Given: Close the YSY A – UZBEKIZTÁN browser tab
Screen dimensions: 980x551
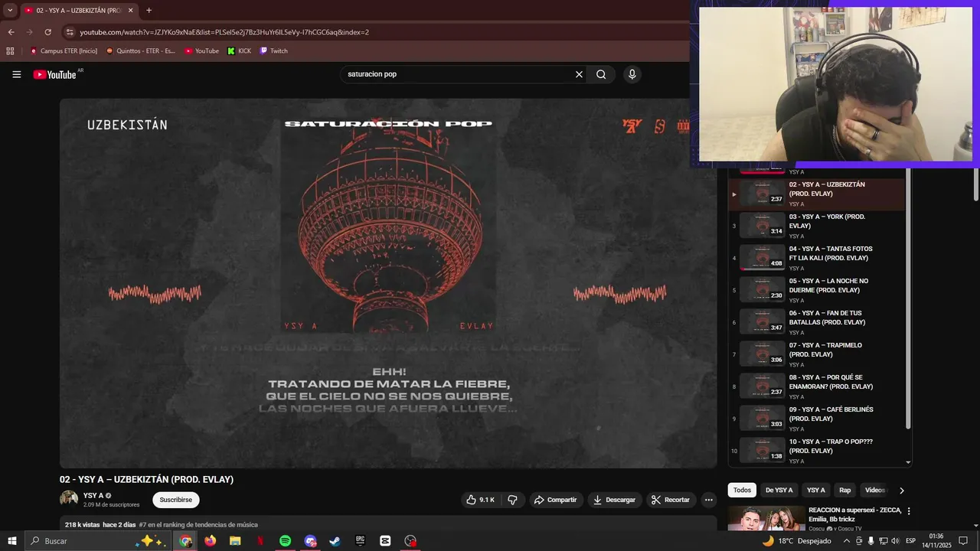Looking at the screenshot, I should coord(130,11).
